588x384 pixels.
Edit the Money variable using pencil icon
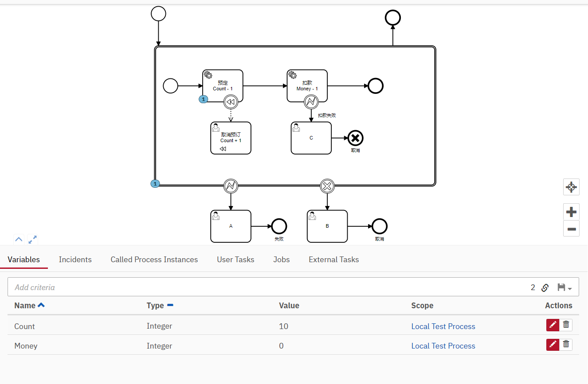click(x=553, y=344)
